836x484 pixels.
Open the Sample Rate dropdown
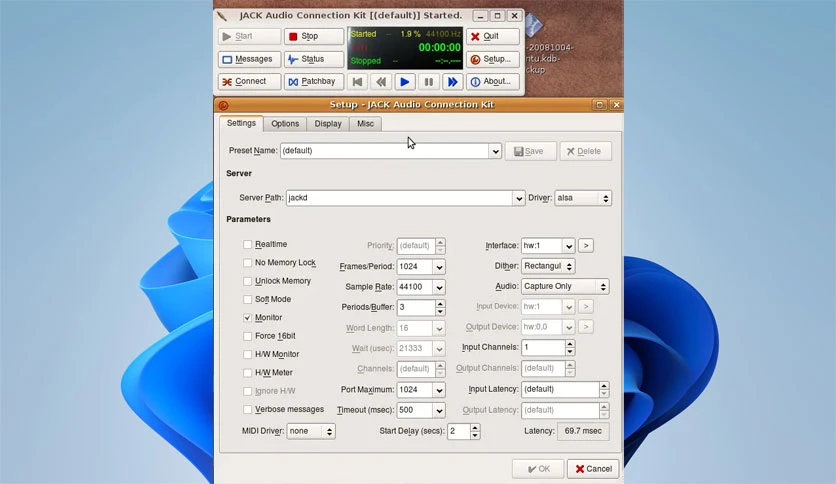click(439, 287)
